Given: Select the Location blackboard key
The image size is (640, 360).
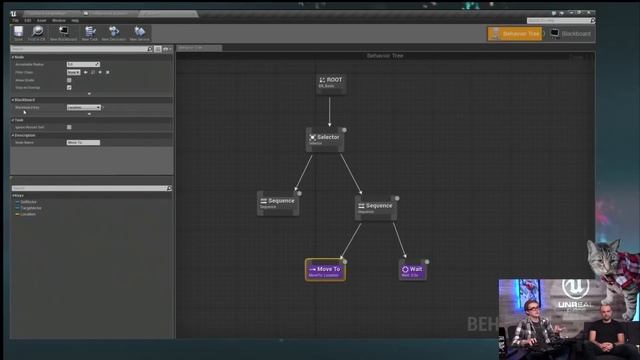Looking at the screenshot, I should pyautogui.click(x=28, y=214).
